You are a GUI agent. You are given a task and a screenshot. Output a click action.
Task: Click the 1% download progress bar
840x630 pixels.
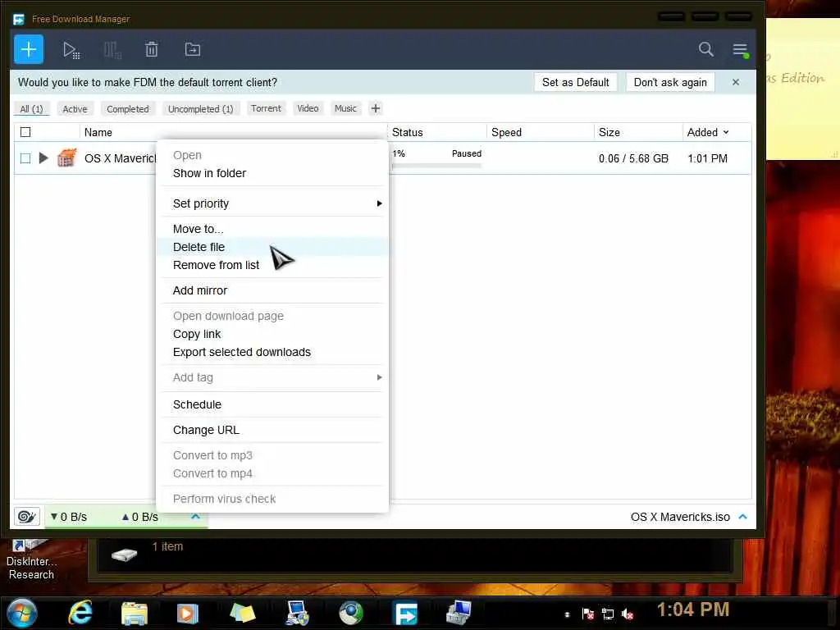tap(436, 166)
